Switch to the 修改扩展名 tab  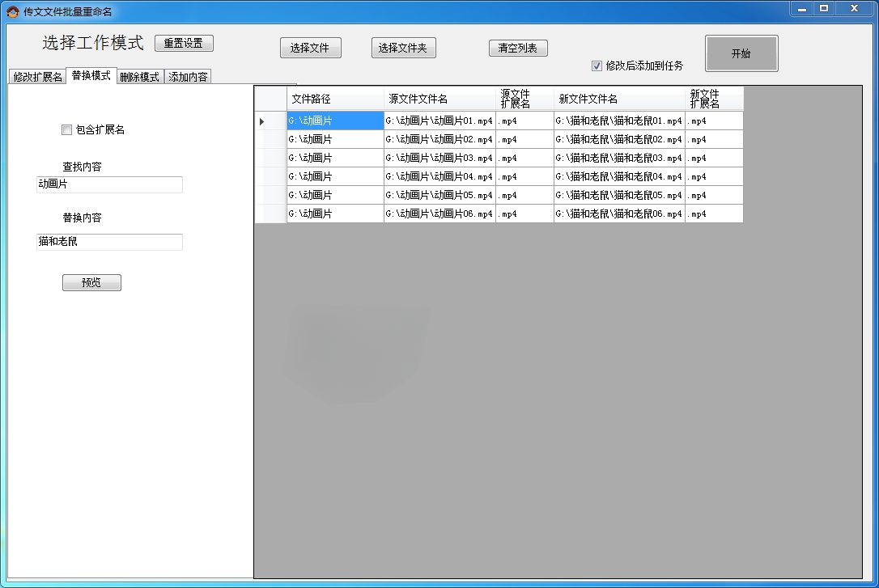pyautogui.click(x=36, y=76)
